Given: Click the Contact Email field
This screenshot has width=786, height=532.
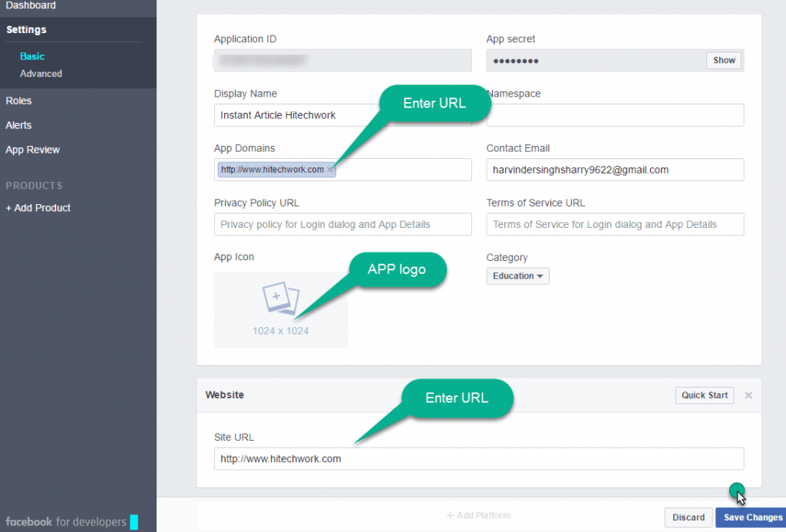Looking at the screenshot, I should coord(615,170).
